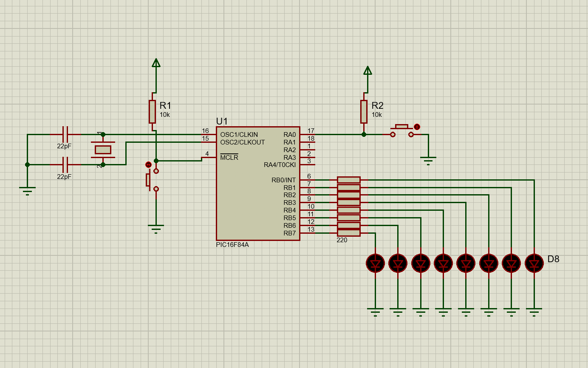Click the MCLR pin label
588x368 pixels.
tap(229, 158)
